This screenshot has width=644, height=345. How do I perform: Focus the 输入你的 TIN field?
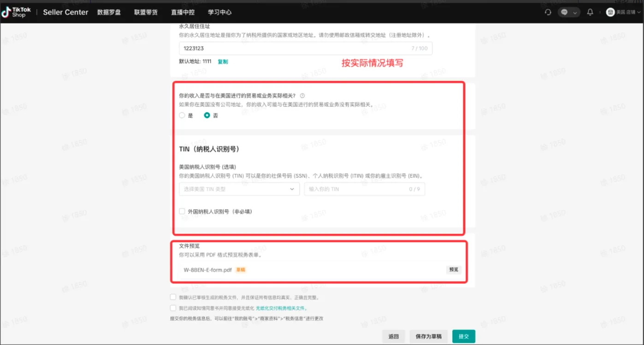(364, 189)
